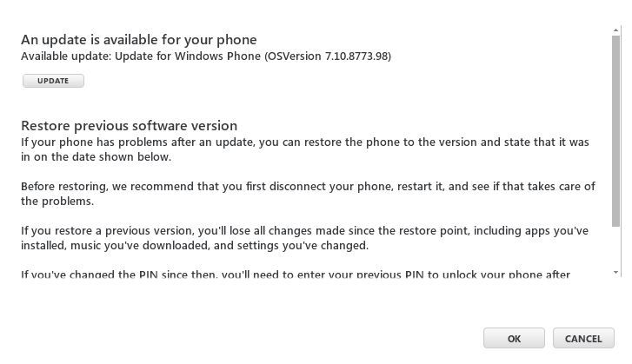The image size is (632, 364).
Task: Click the vertical scrollbar thumb
Action: (x=616, y=130)
